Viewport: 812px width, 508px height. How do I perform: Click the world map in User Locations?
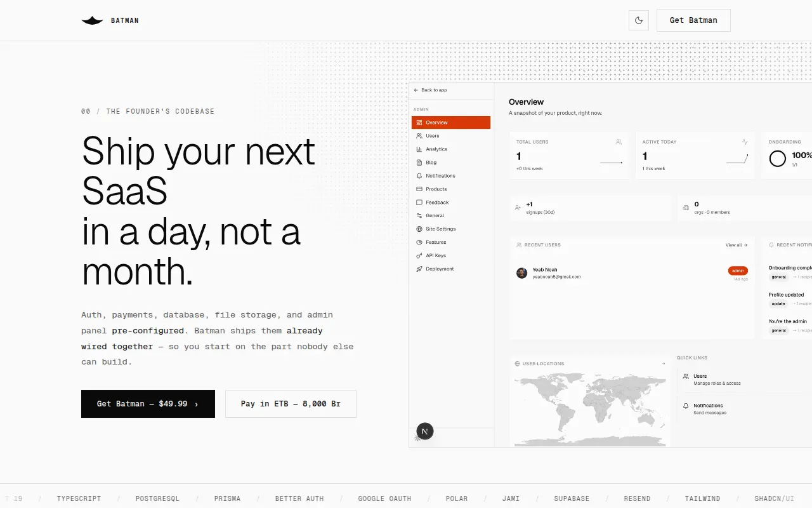pyautogui.click(x=589, y=410)
